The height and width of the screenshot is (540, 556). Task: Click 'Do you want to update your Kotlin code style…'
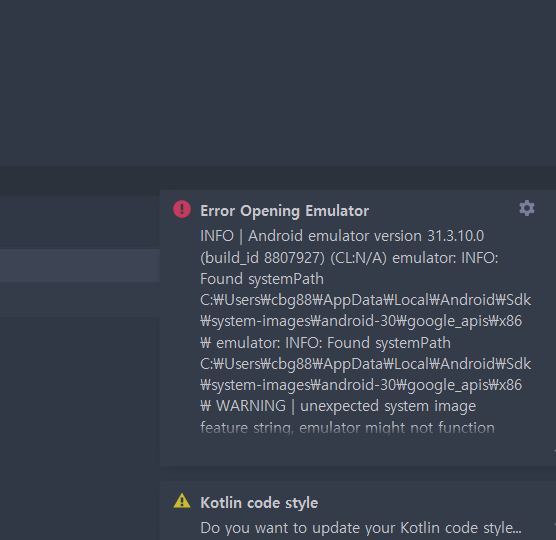(x=361, y=528)
